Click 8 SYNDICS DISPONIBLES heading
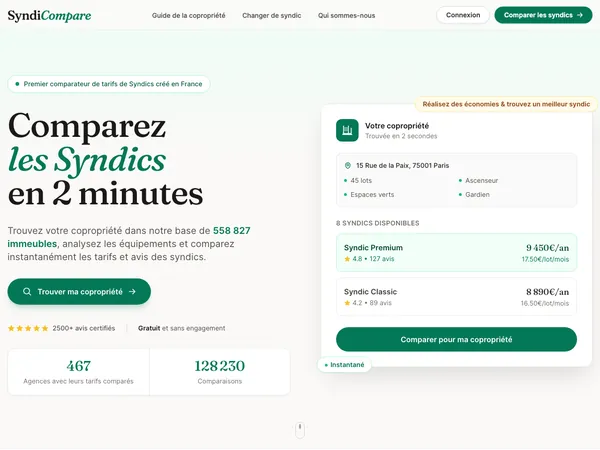Viewport: 600px width, 450px height. tap(377, 223)
